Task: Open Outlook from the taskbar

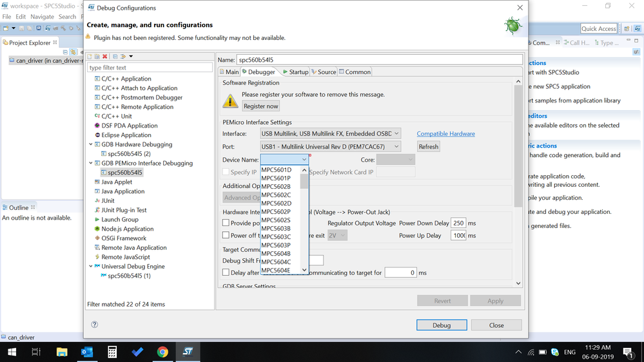Action: point(87,352)
